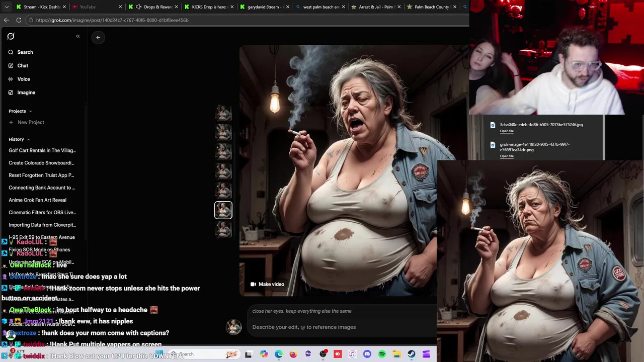The width and height of the screenshot is (644, 362).
Task: Open file link under 3cba040c jpg download
Action: [507, 131]
